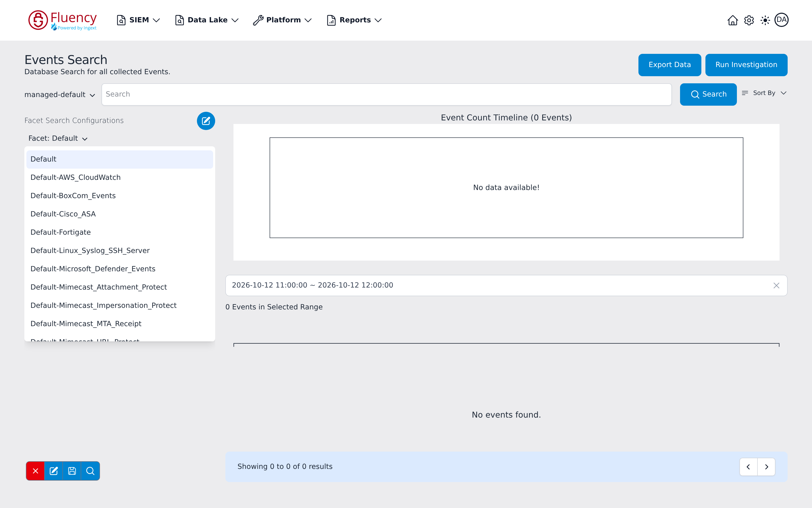Toggle light/dark theme sun icon

(765, 20)
